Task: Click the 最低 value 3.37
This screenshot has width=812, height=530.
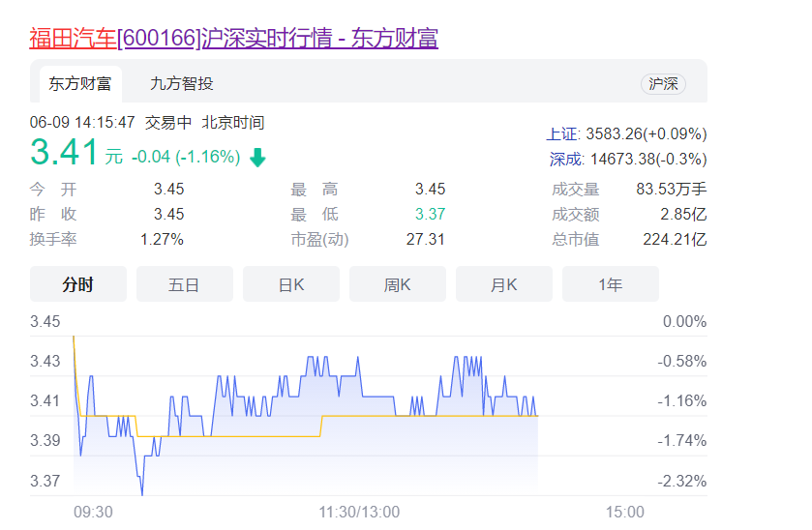Action: [431, 214]
